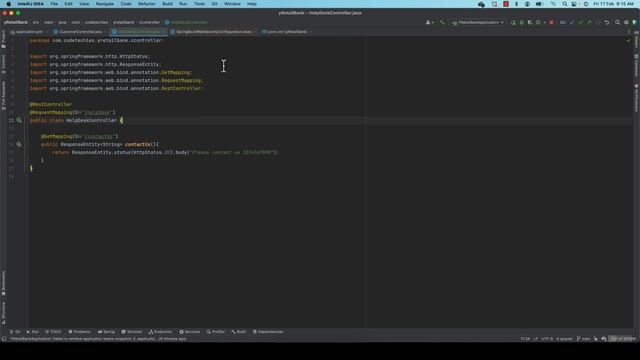The image size is (640, 360).
Task: Click the gutter icon beside HelpDeskController class
Action: [x=19, y=120]
